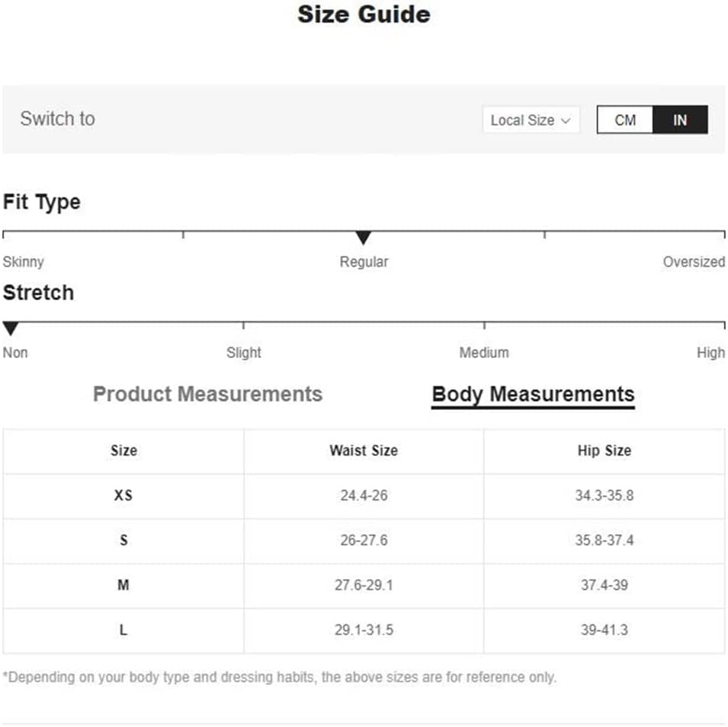Click the Oversized fit label
This screenshot has height=727, width=728.
coord(694,262)
